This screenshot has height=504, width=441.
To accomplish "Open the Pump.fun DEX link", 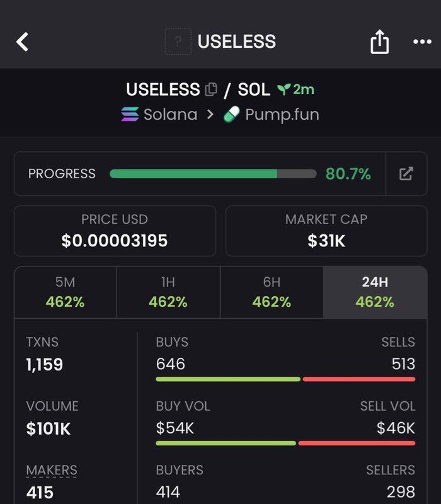I will (x=282, y=115).
